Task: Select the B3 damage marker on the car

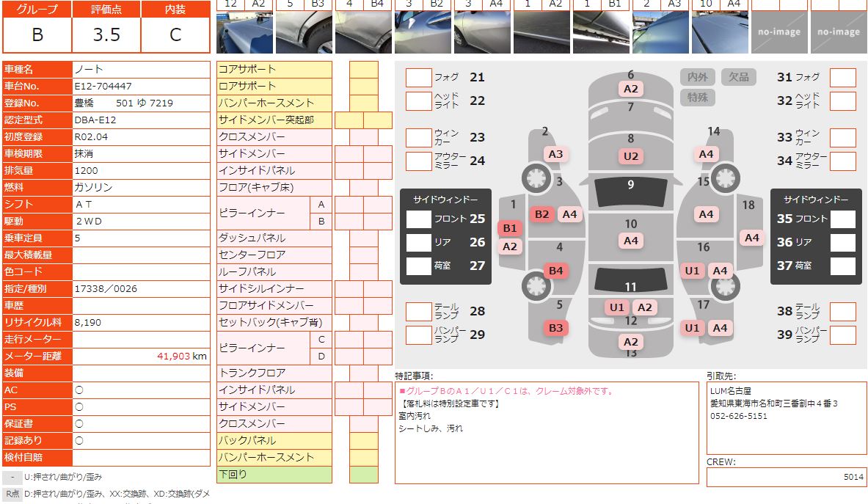Action: pos(556,328)
